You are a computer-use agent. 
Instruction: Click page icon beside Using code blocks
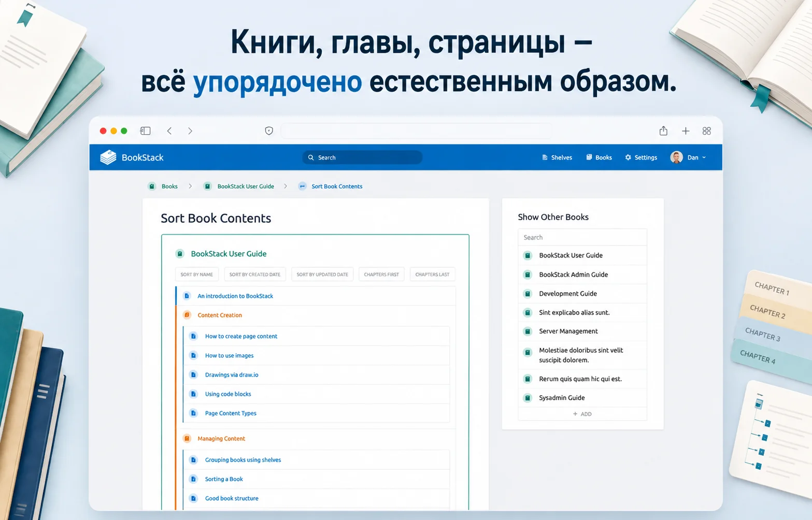pyautogui.click(x=193, y=394)
